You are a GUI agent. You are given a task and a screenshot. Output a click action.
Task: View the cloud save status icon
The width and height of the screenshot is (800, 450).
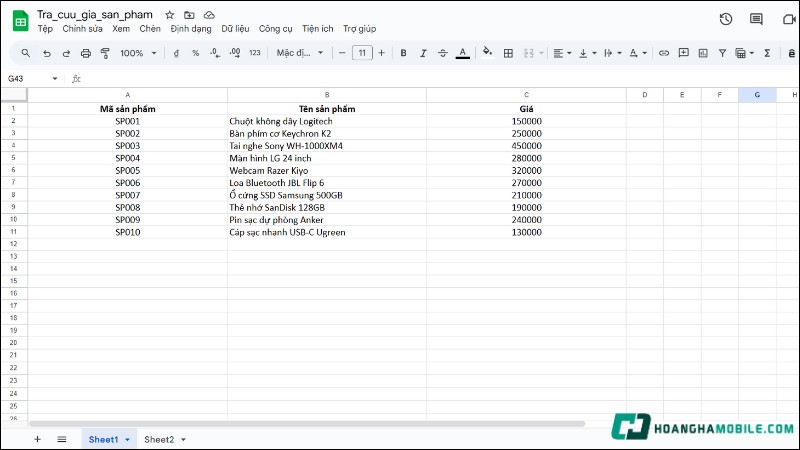point(209,15)
